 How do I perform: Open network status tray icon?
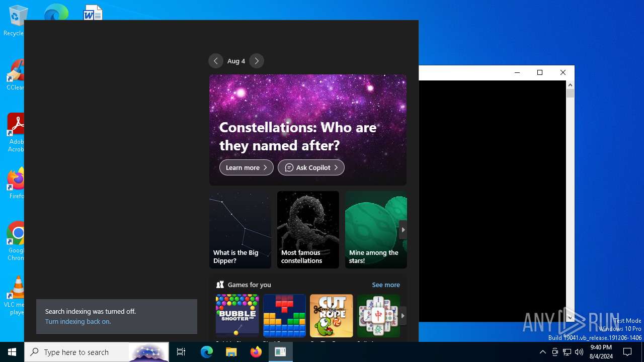point(567,352)
